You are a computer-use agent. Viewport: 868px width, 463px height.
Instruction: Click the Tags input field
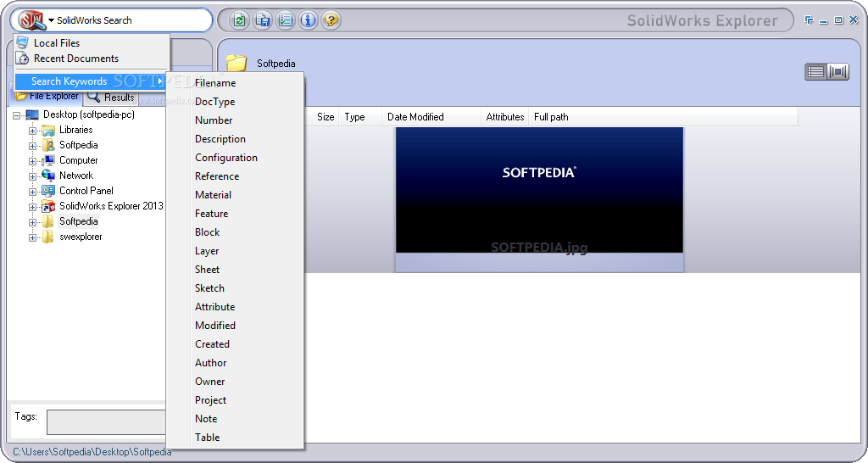point(106,422)
